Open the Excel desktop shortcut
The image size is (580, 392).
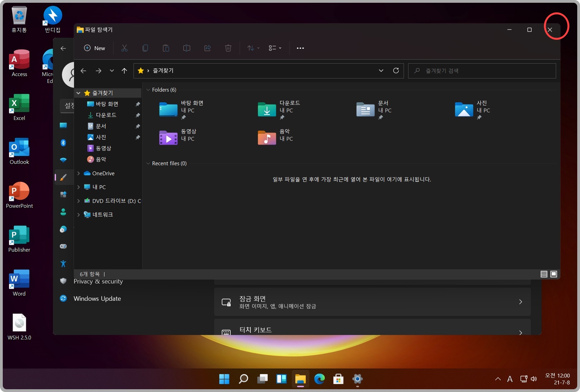[x=19, y=107]
